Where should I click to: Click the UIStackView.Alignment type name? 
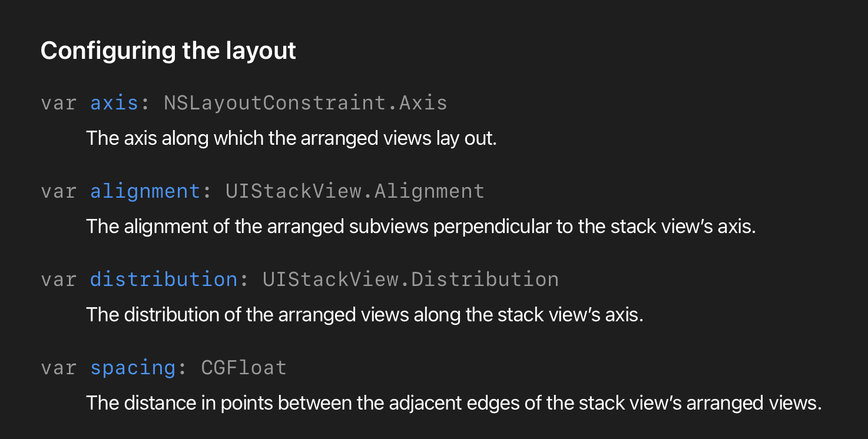355,191
